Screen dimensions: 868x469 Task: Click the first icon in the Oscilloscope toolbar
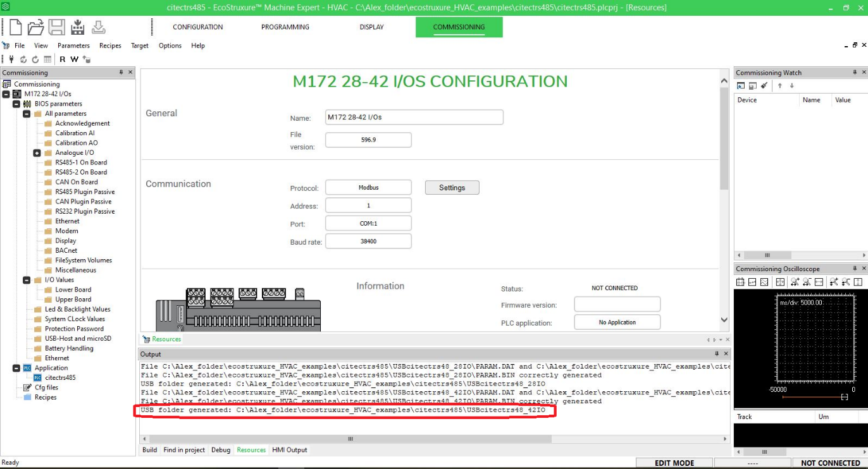[x=740, y=282]
